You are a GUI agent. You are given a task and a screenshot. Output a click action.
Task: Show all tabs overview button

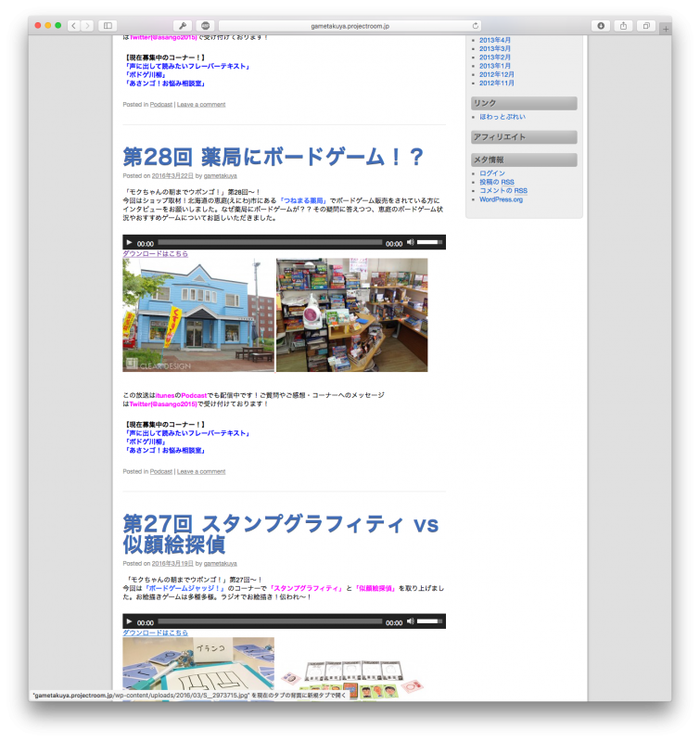click(x=646, y=26)
